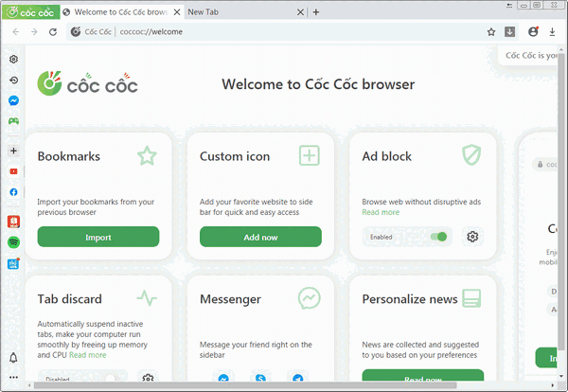Viewport: 568px width, 392px height.
Task: Open a new tab with plus button
Action: click(x=316, y=12)
